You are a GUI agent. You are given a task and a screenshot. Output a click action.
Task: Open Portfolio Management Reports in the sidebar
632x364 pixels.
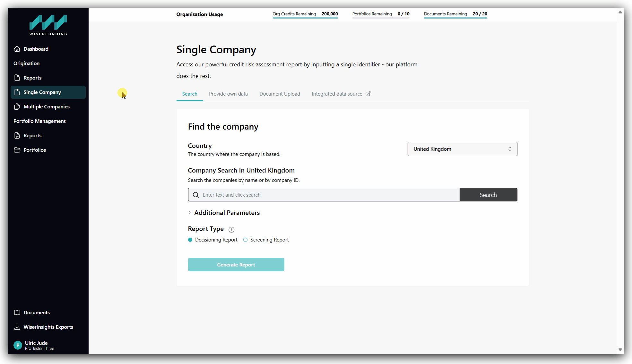48,135
